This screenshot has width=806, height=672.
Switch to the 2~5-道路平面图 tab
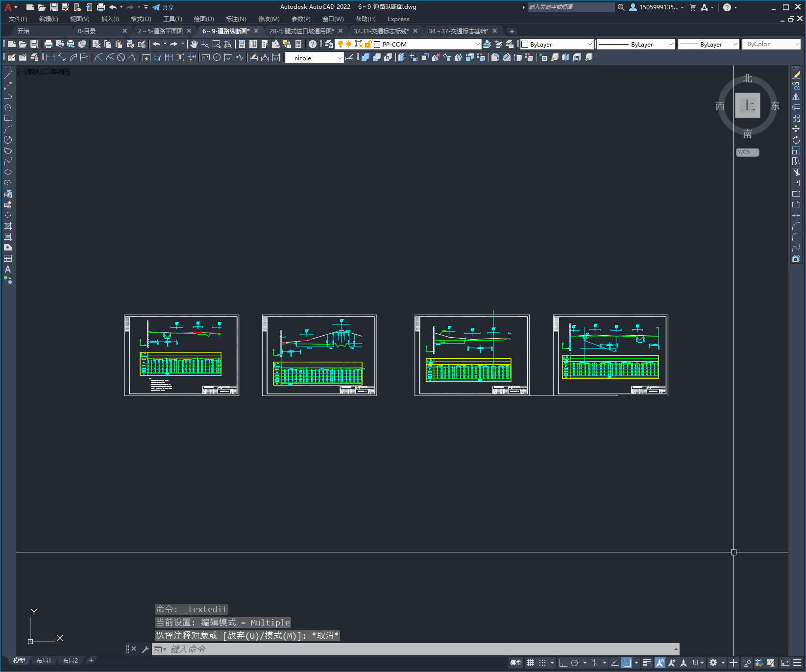coord(160,31)
